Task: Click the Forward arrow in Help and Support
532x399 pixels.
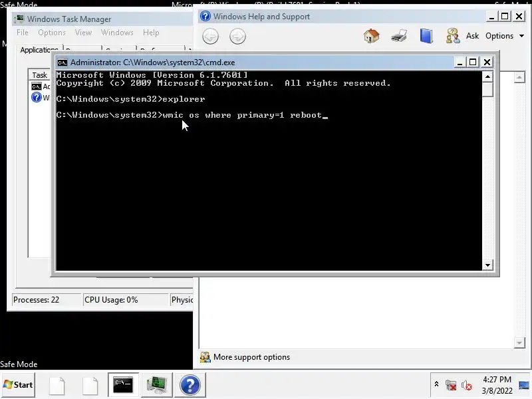Action: click(x=237, y=37)
